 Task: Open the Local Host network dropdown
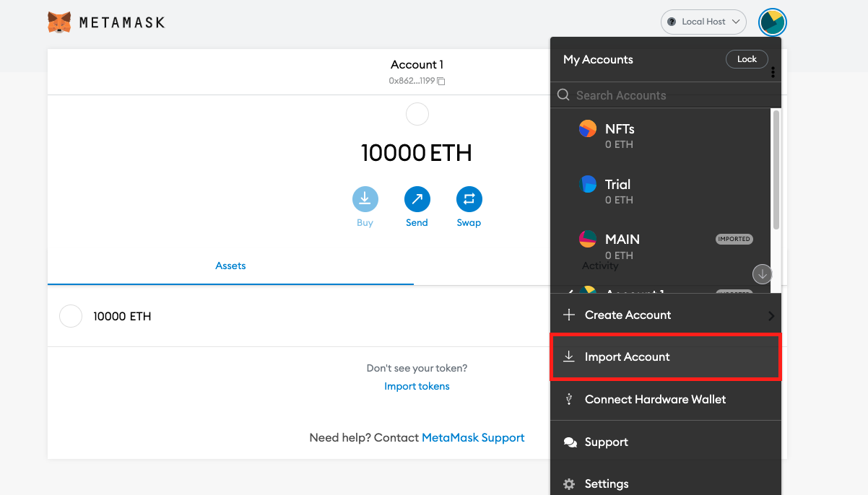pyautogui.click(x=703, y=22)
